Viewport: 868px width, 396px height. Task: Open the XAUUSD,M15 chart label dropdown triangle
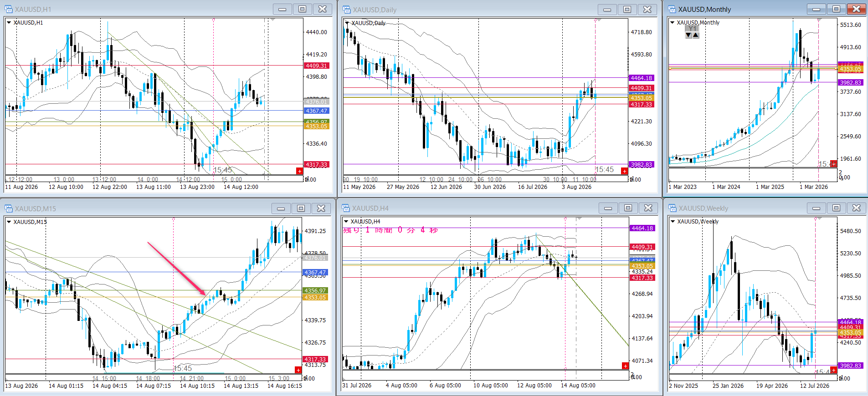point(9,222)
